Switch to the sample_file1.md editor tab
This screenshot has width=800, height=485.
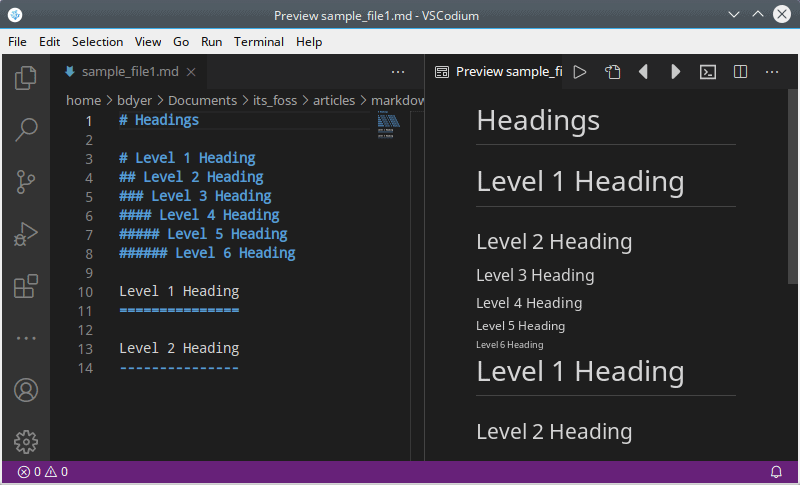pyautogui.click(x=129, y=72)
